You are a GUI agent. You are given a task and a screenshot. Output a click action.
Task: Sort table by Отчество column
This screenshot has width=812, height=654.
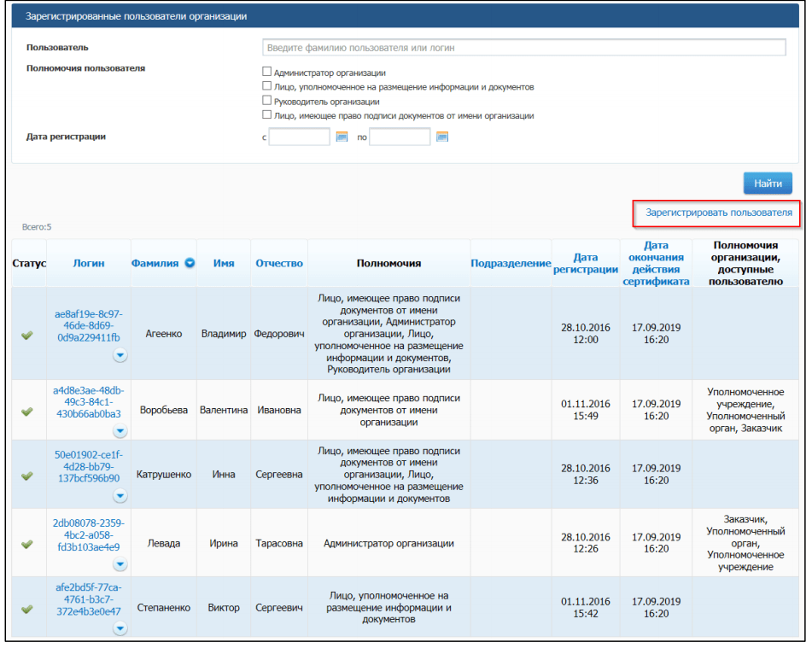pyautogui.click(x=279, y=263)
